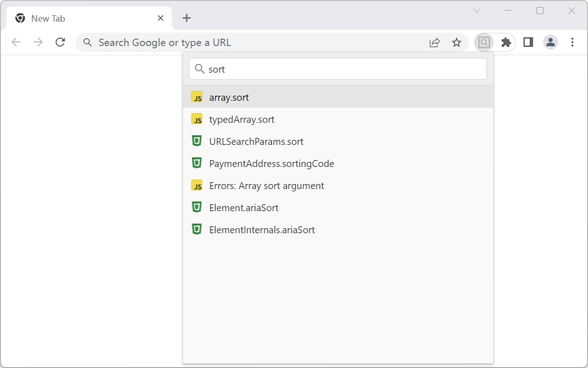This screenshot has height=368, width=588.
Task: Open the typedArray.sort result
Action: (242, 119)
